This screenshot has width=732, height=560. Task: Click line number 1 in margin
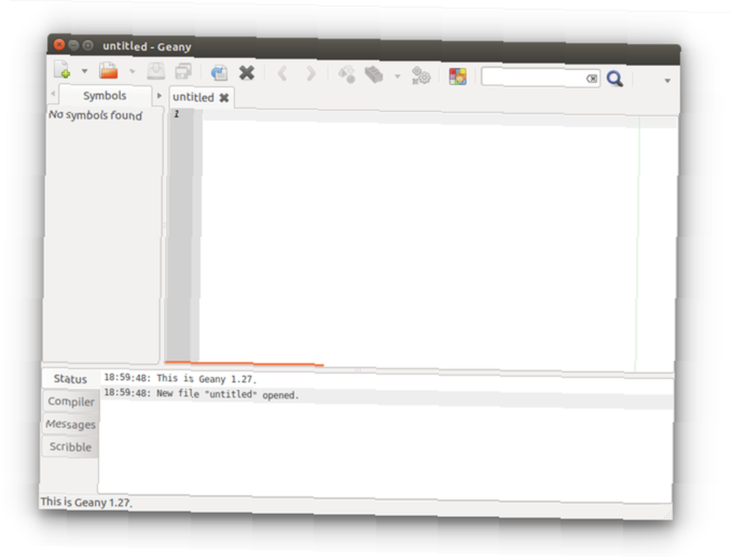(x=176, y=113)
